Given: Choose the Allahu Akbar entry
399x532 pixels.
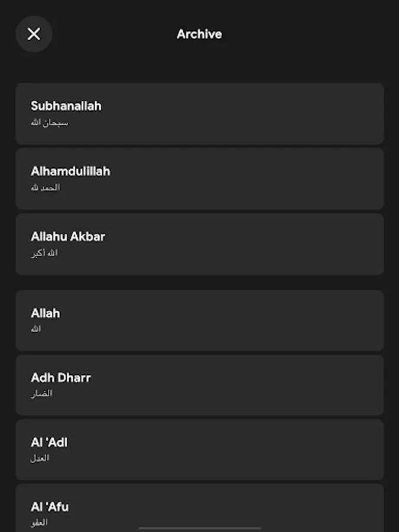Looking at the screenshot, I should [x=68, y=236].
